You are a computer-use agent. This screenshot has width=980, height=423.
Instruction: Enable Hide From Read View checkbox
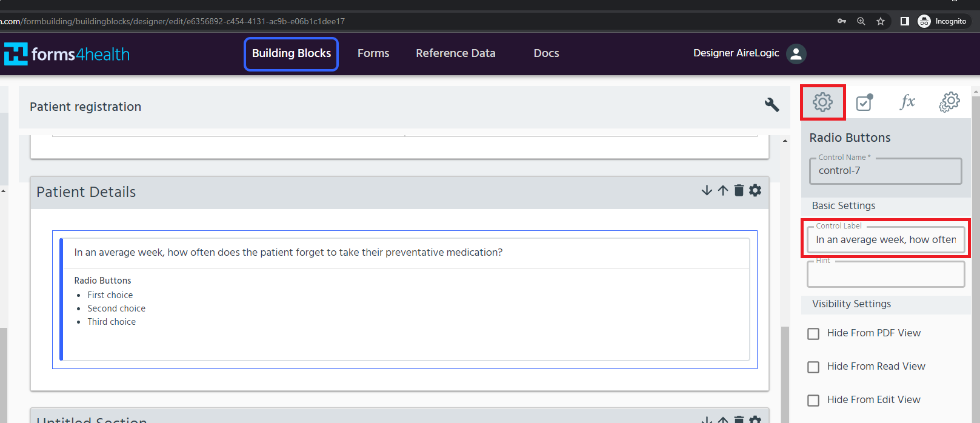pos(813,367)
